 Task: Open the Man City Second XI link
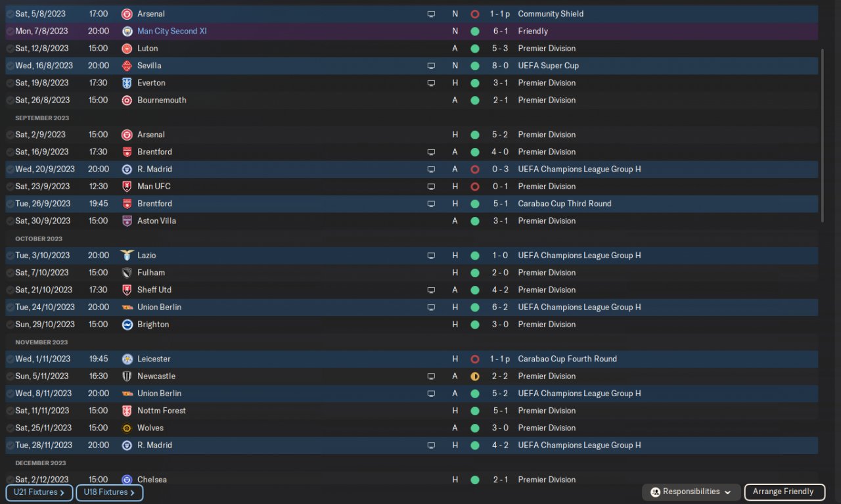tap(171, 31)
